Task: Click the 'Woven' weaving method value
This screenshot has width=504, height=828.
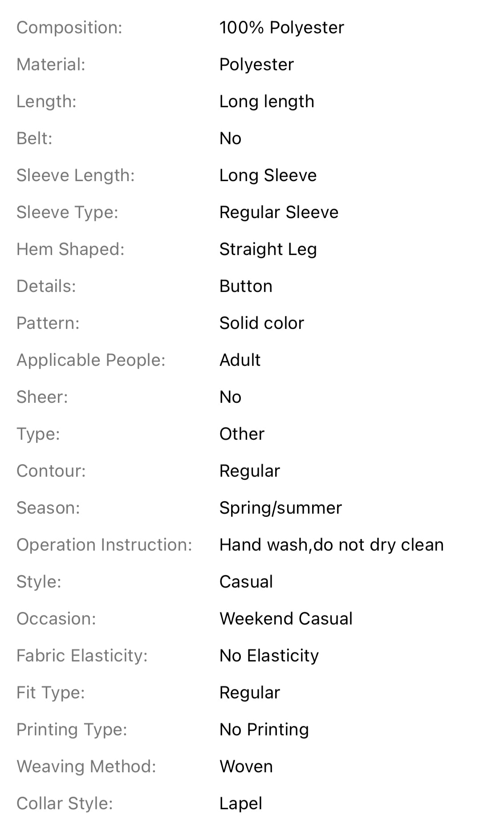Action: [x=246, y=767]
